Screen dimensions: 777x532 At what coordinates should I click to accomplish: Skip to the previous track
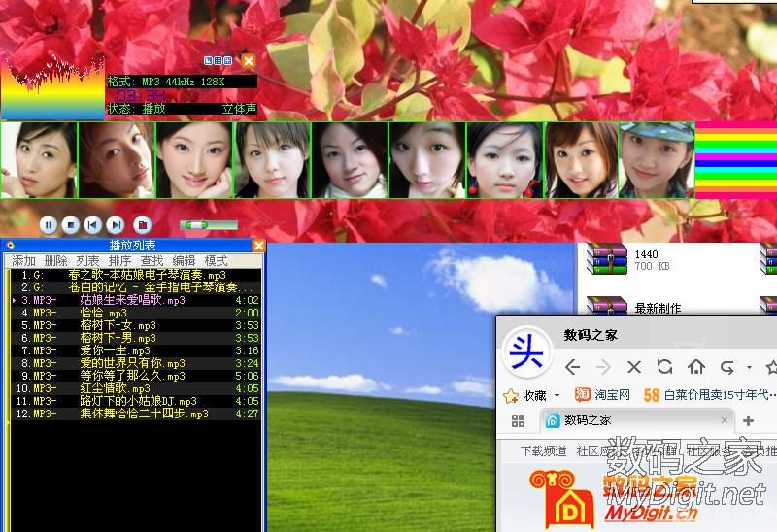point(92,225)
